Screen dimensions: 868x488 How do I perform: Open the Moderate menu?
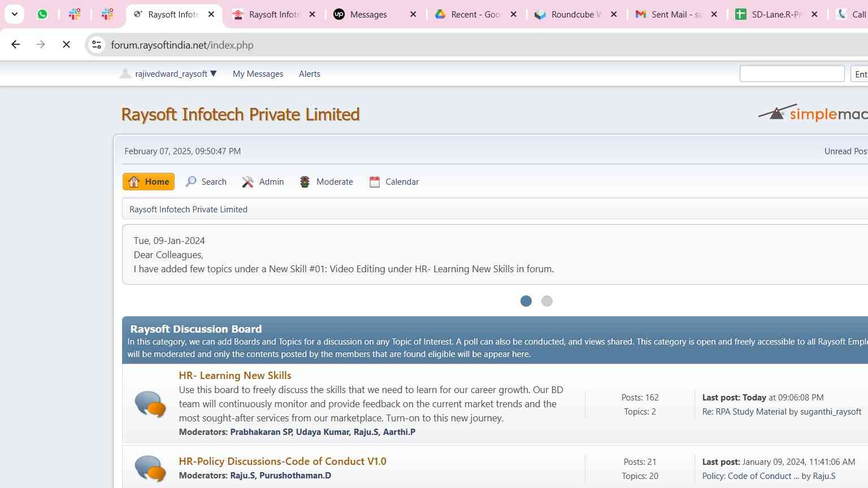tap(327, 182)
